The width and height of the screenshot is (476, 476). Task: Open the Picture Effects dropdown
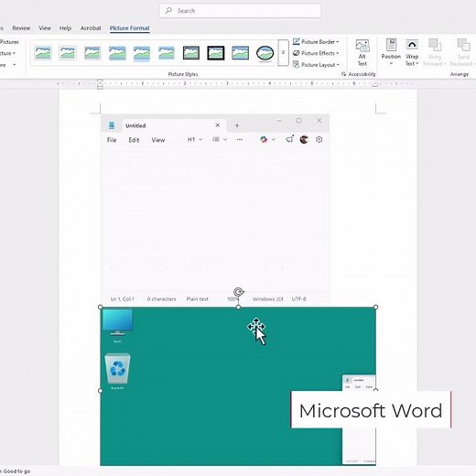316,53
